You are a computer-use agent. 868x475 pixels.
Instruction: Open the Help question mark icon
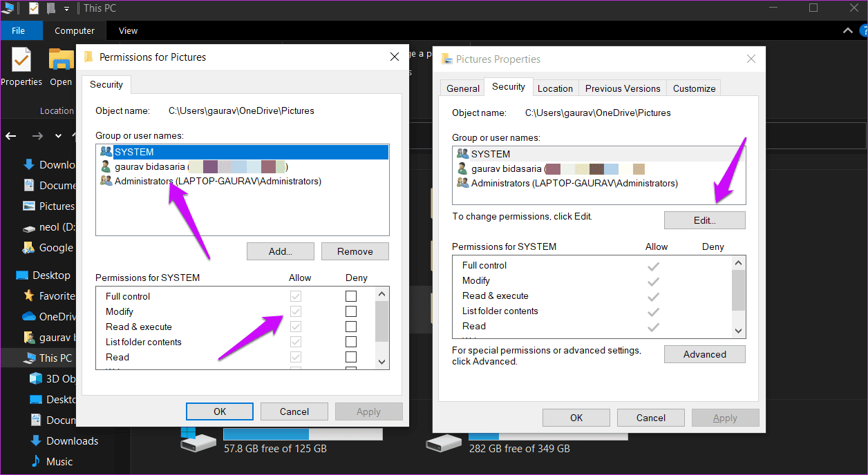pos(862,30)
